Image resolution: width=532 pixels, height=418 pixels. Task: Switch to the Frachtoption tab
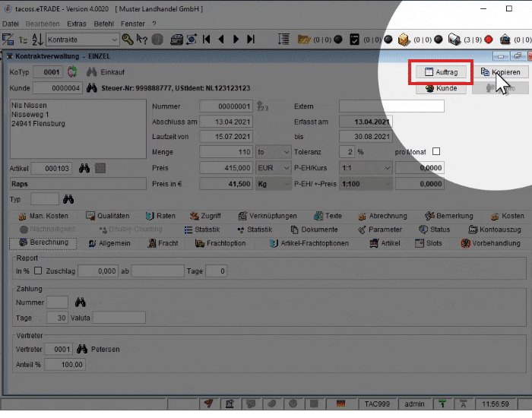(x=220, y=243)
